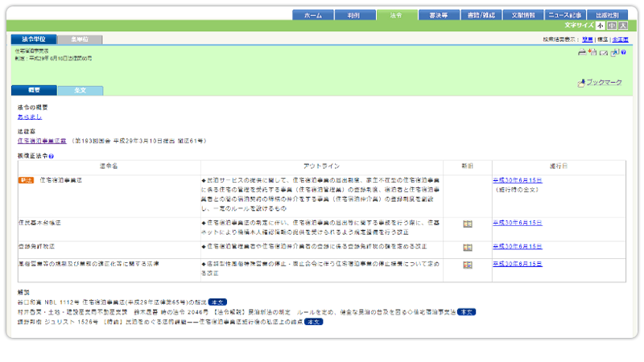Open 新旧 comparison icon for 住民基本台帳法 row
The image size is (644, 362).
pyautogui.click(x=468, y=224)
